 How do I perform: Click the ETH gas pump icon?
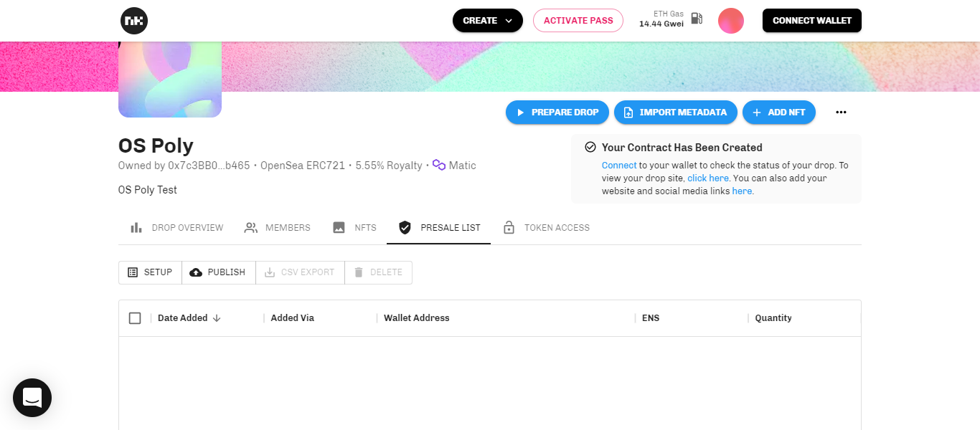697,19
